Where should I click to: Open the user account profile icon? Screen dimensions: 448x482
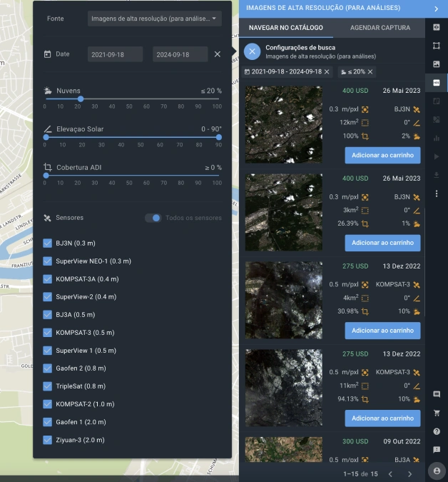(x=437, y=471)
